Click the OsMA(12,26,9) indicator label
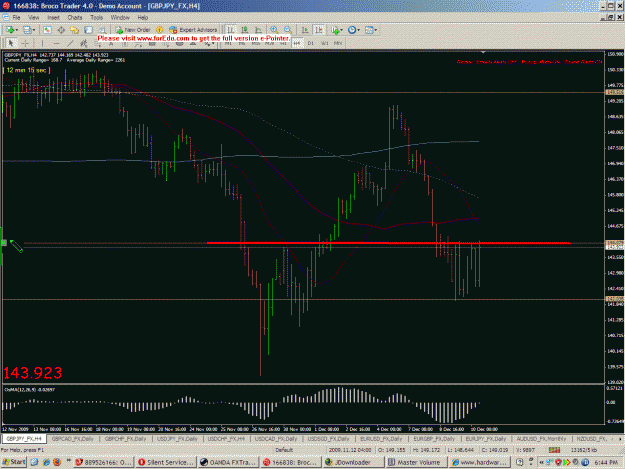625x469 pixels. [x=30, y=390]
